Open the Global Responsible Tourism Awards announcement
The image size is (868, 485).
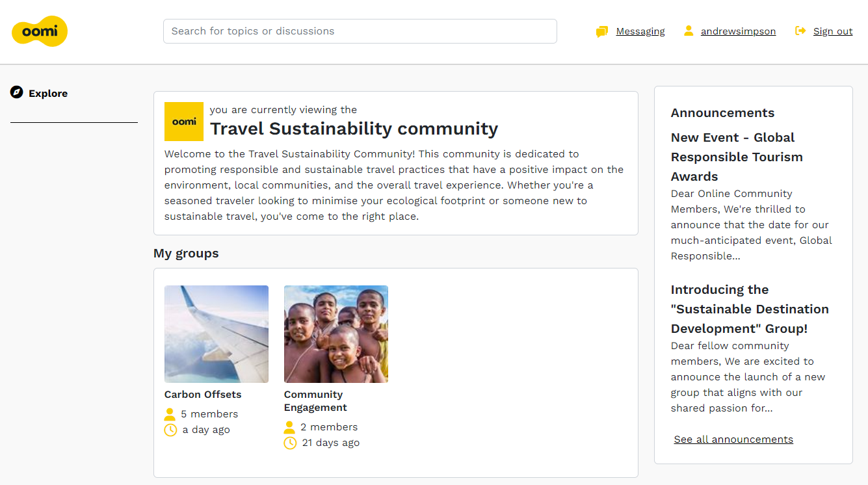(737, 157)
